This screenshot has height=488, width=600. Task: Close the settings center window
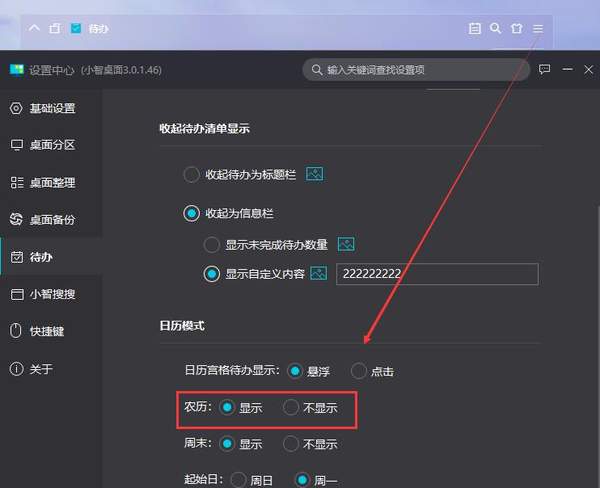[x=589, y=70]
